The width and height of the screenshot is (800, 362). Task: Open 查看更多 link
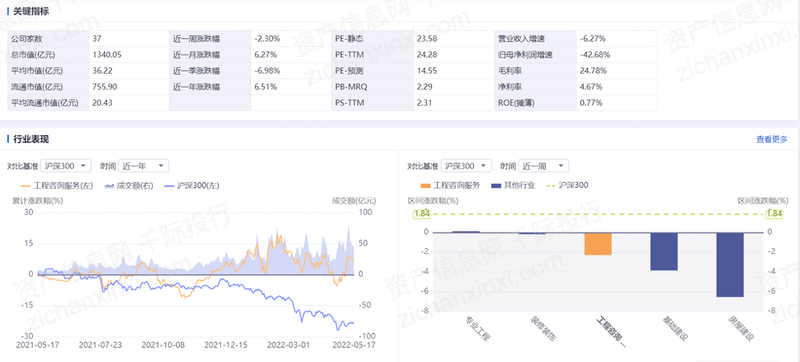pos(772,139)
